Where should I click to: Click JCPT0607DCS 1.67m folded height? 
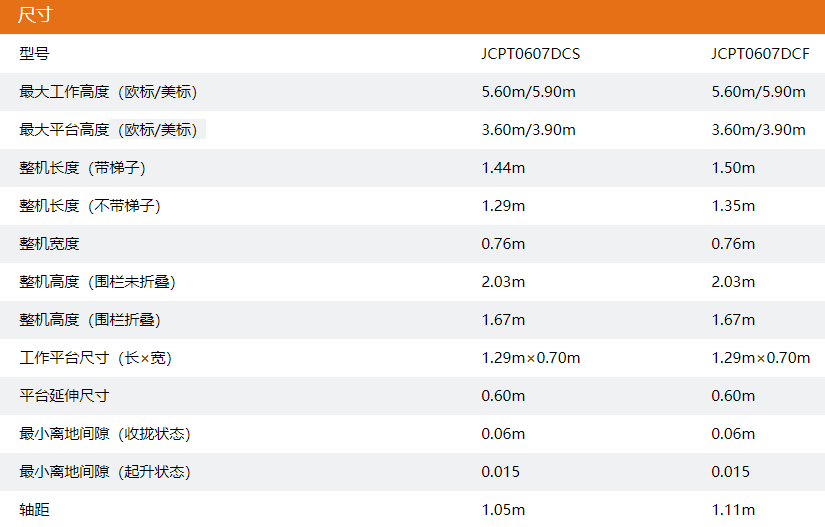pos(503,320)
